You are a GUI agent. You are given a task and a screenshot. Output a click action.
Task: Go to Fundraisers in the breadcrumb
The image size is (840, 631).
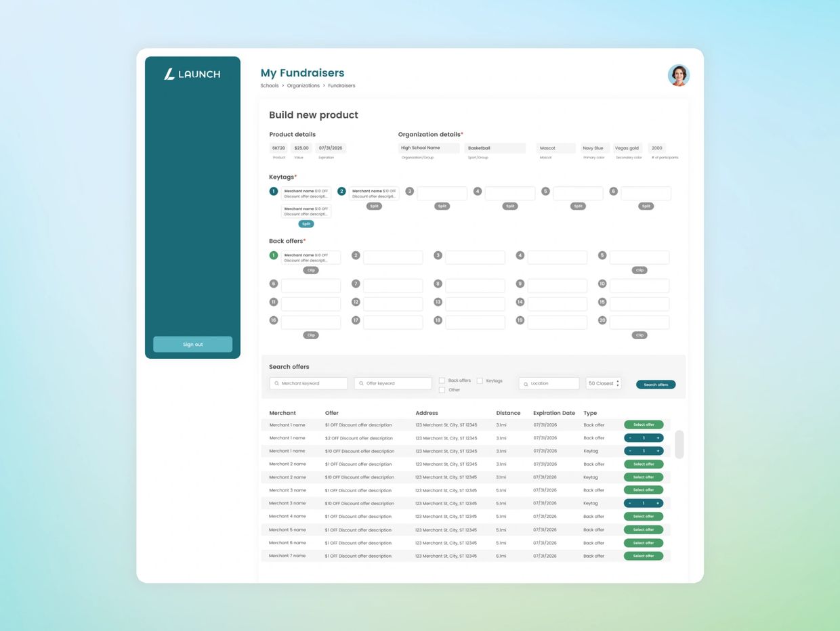coord(341,86)
